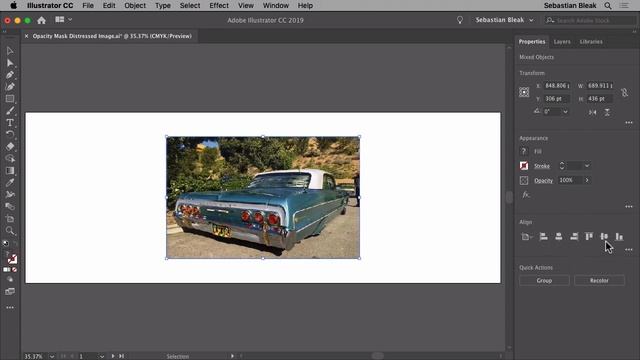The width and height of the screenshot is (640, 360).
Task: Open the Effect menu
Action: [x=219, y=6]
